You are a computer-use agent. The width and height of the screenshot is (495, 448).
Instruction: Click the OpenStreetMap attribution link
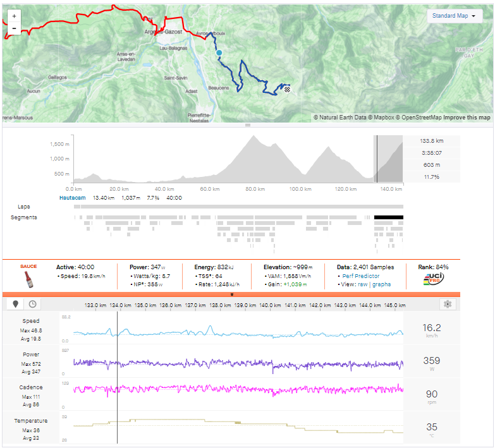422,118
